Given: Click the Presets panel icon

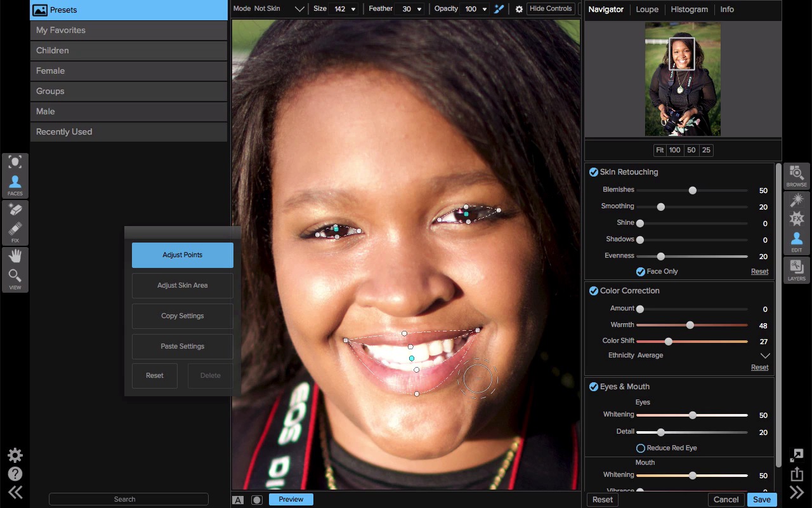Looking at the screenshot, I should 40,10.
